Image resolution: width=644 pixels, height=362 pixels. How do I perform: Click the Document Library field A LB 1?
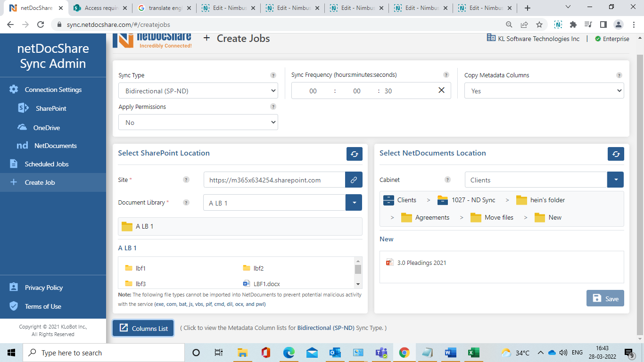tap(274, 203)
